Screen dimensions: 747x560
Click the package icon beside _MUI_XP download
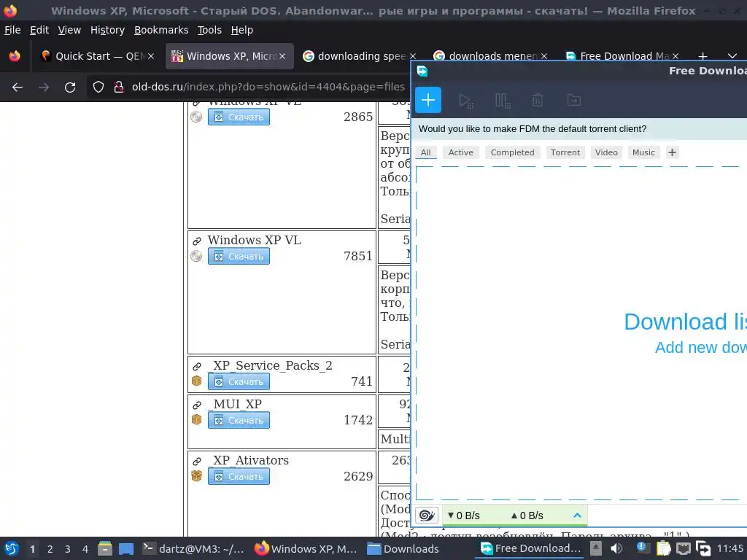coord(196,419)
